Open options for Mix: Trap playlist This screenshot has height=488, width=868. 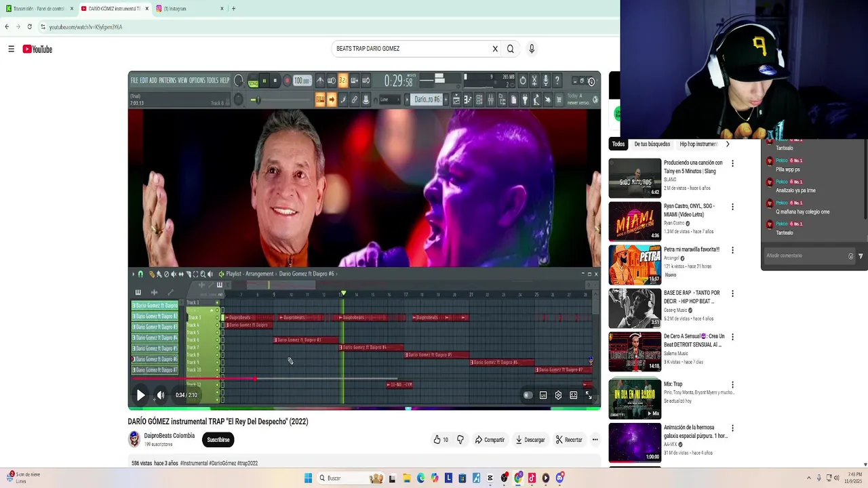(732, 385)
